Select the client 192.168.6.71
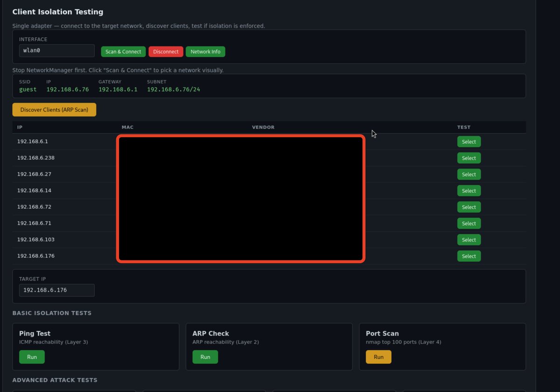 tap(469, 223)
